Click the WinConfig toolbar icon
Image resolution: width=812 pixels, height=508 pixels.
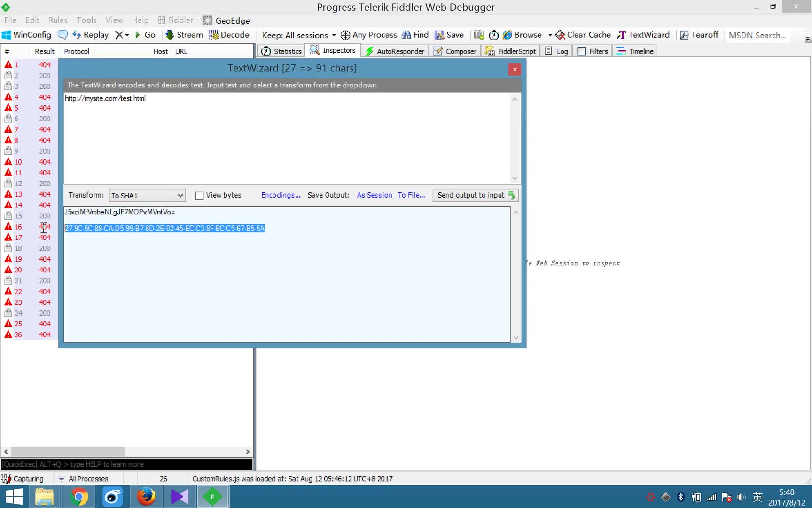click(26, 35)
